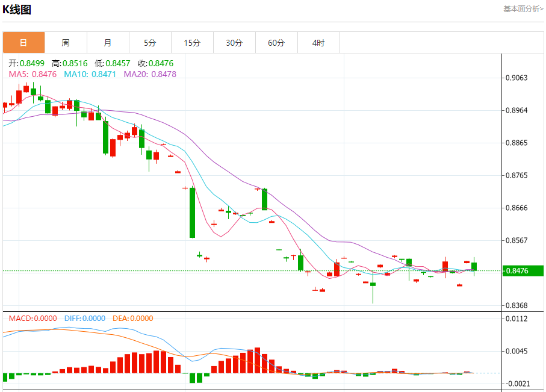Open the 5分 interval tab
This screenshot has height=392, width=546.
point(150,43)
